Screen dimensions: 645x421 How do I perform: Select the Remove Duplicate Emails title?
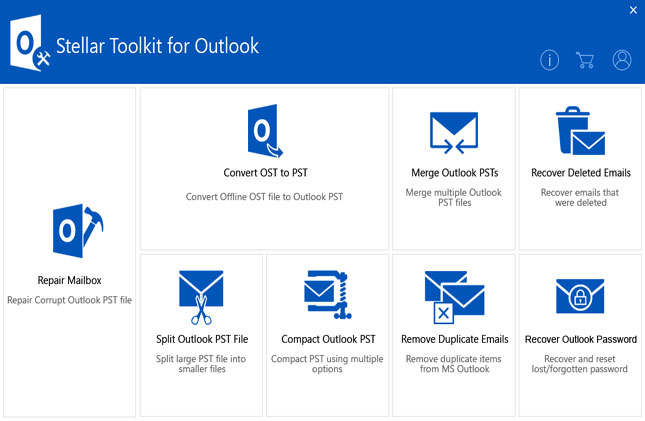[x=455, y=339]
